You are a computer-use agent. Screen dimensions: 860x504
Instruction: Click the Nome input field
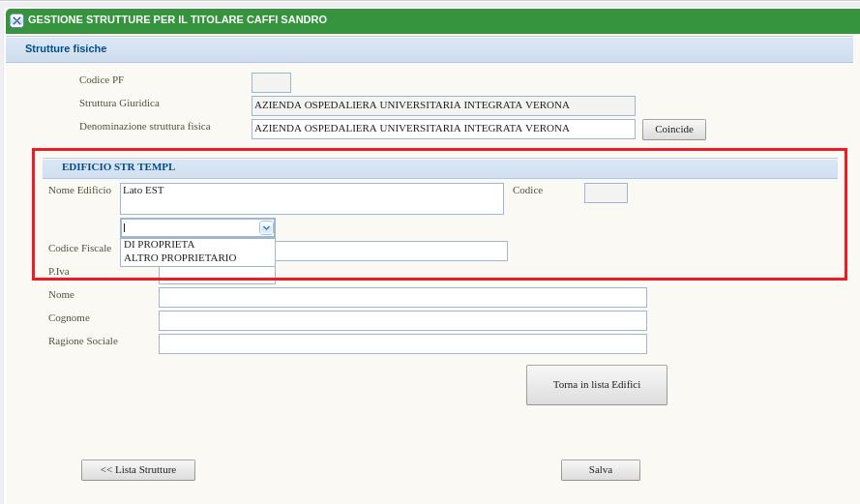(402, 298)
